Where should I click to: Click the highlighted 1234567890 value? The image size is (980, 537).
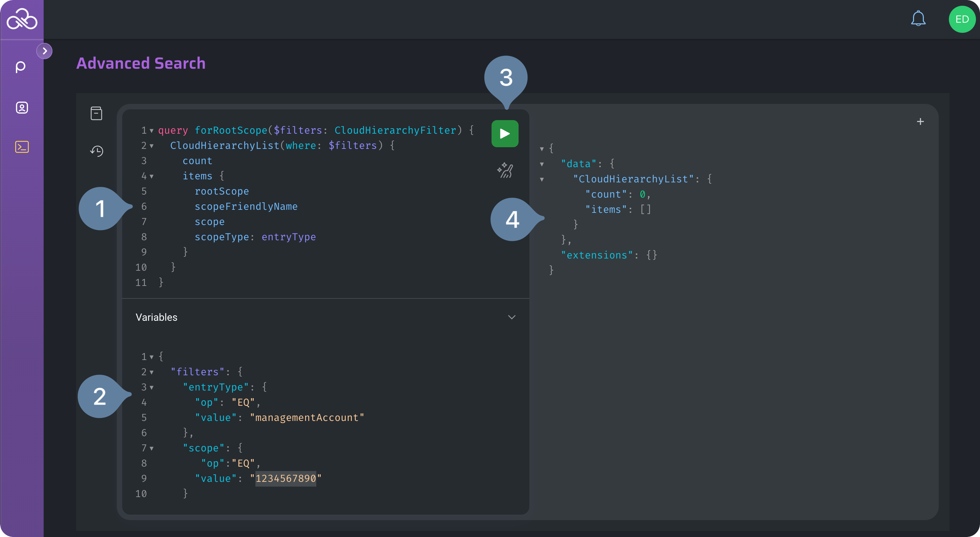tap(285, 478)
